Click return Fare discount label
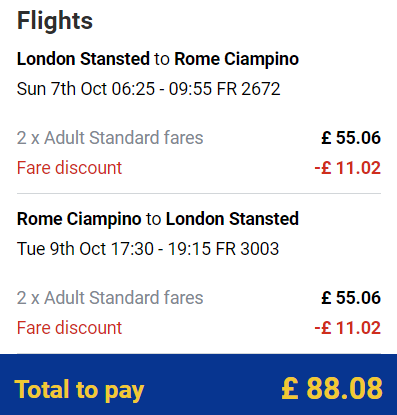Viewport: 397px width, 415px height. coord(69,328)
